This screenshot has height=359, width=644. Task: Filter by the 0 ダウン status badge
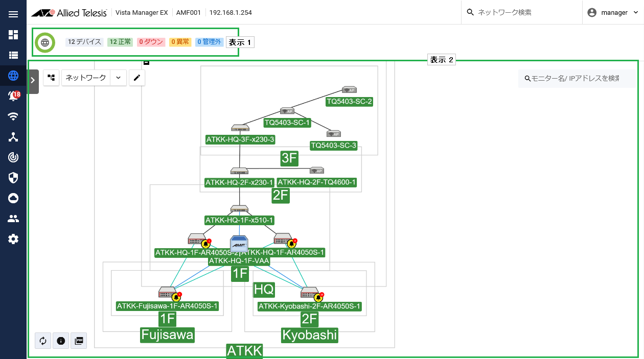pyautogui.click(x=150, y=42)
